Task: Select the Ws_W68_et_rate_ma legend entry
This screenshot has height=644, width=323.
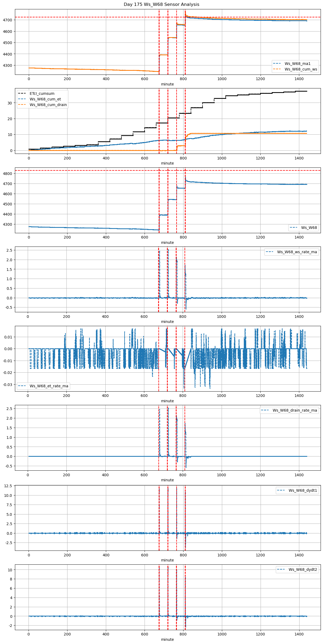Action: pos(49,386)
